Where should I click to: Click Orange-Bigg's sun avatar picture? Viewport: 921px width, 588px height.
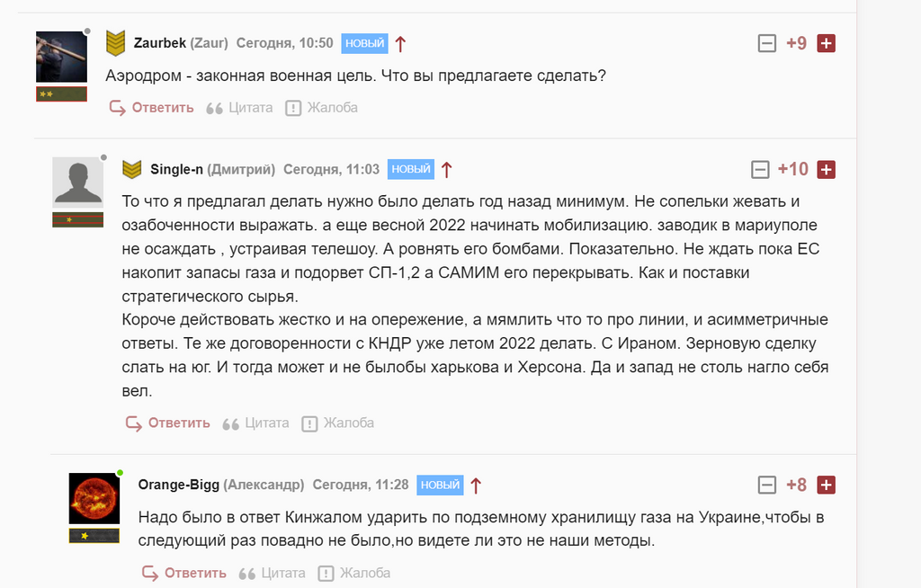pos(93,499)
